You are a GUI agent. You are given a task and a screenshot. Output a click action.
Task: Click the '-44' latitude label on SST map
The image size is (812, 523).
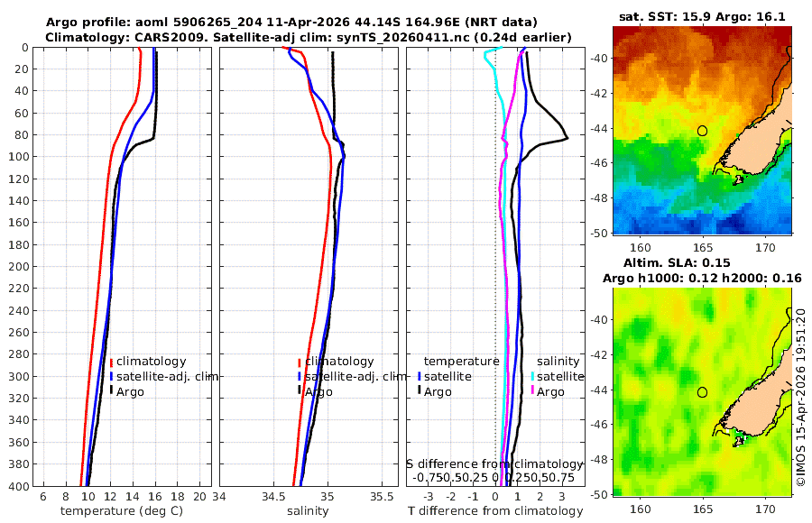tap(600, 128)
